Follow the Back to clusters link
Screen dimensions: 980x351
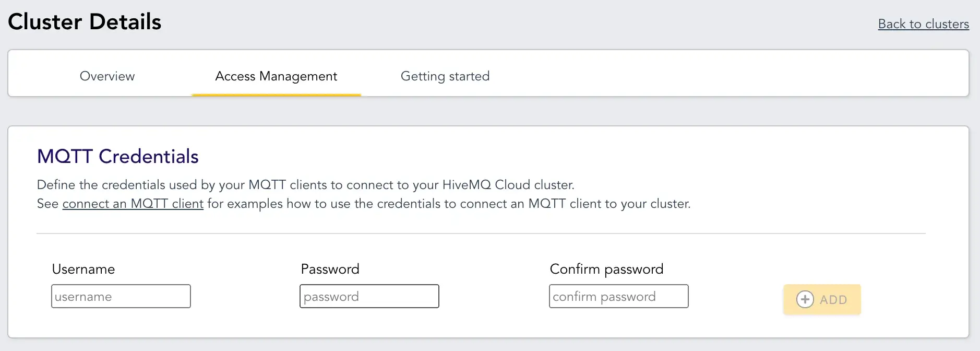[x=923, y=24]
